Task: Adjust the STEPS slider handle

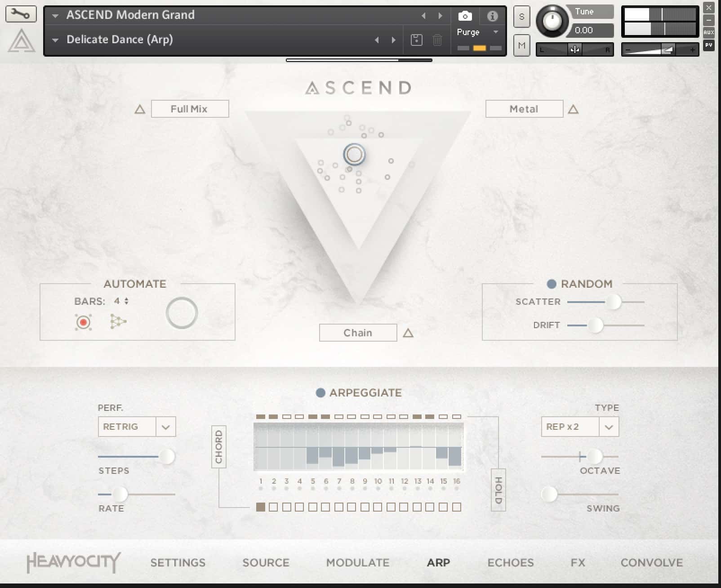Action: pyautogui.click(x=167, y=456)
